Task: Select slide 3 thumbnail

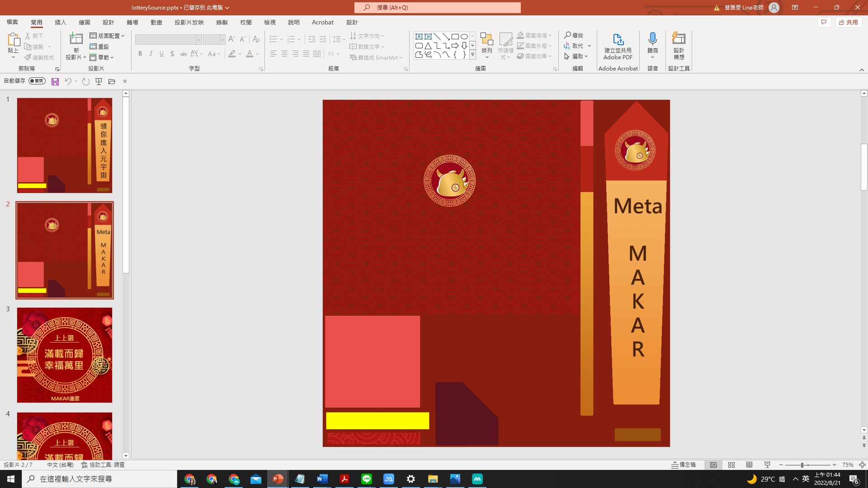Action: point(65,355)
